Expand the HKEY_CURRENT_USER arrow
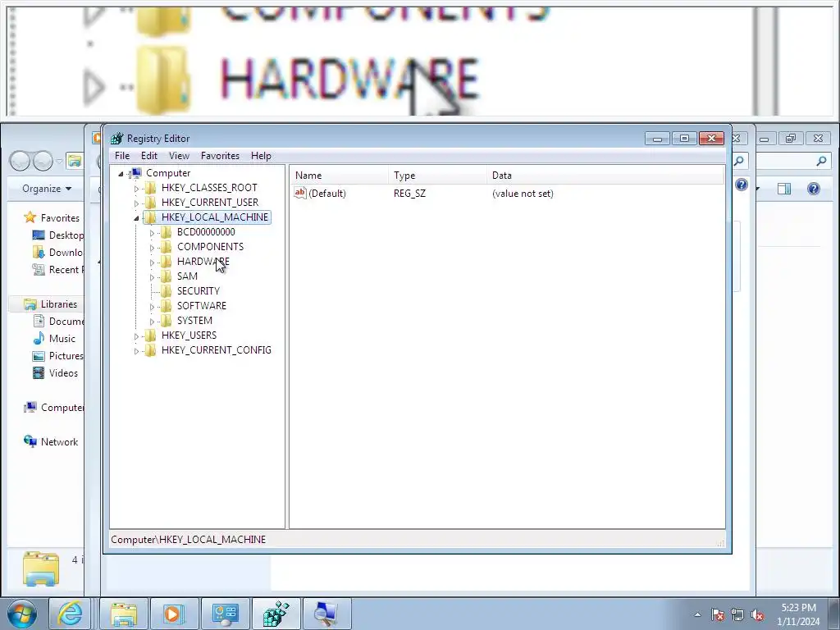Screen dimensions: 840x630 136,203
